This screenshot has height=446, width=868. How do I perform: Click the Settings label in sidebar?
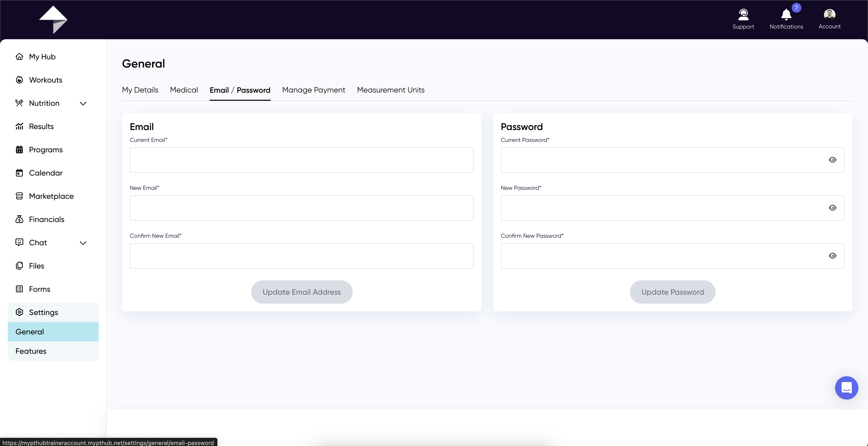click(43, 312)
